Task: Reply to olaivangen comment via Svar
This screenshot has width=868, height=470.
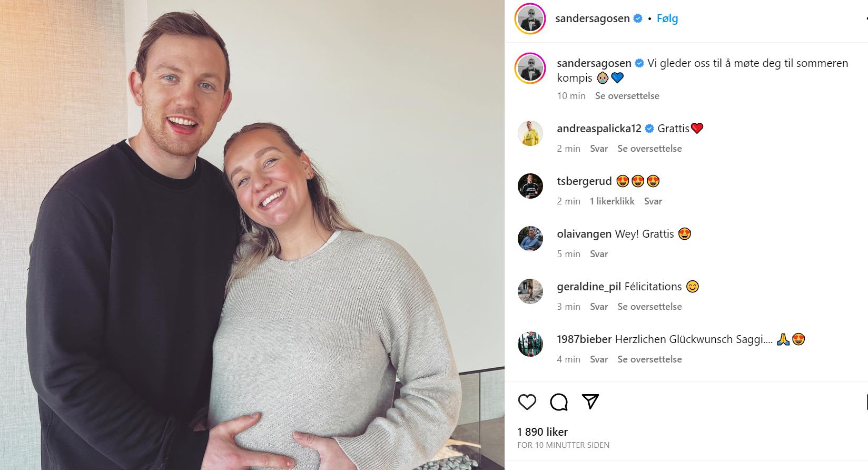Action: pos(599,254)
